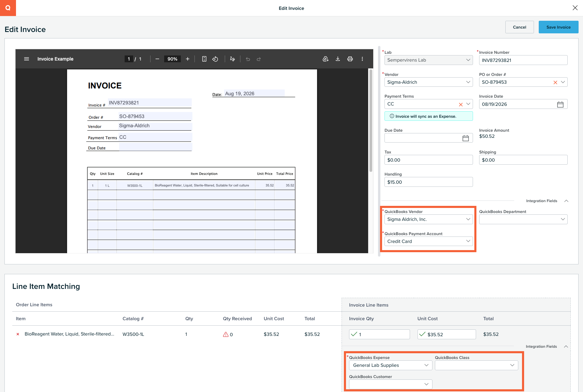Image resolution: width=583 pixels, height=392 pixels.
Task: Click the Date field in the PDF
Action: click(254, 93)
